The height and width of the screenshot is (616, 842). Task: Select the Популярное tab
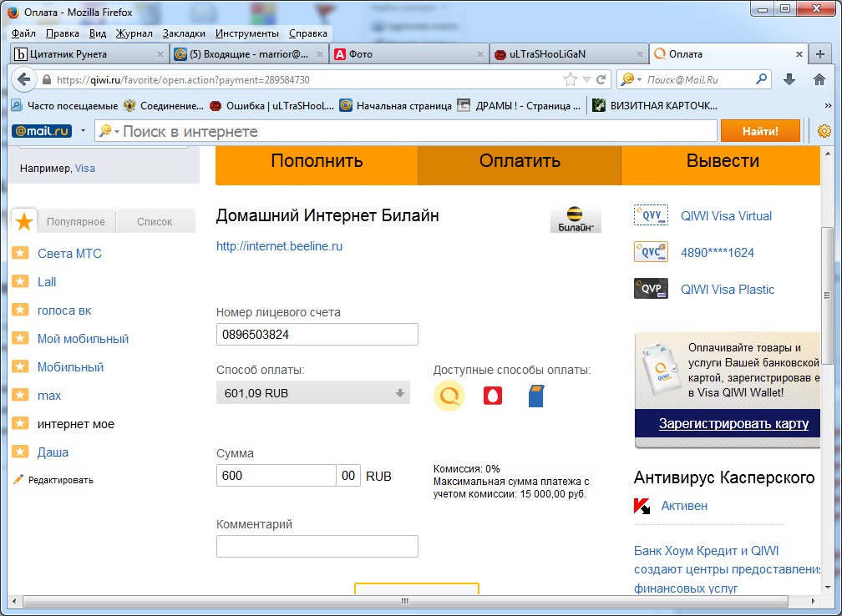pyautogui.click(x=76, y=222)
